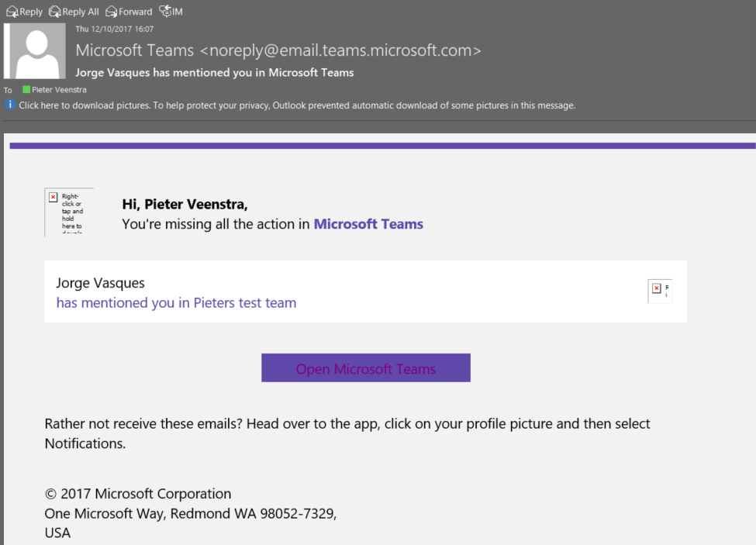Follow the "has mentioned you in Pieters test team" link

[x=176, y=303]
